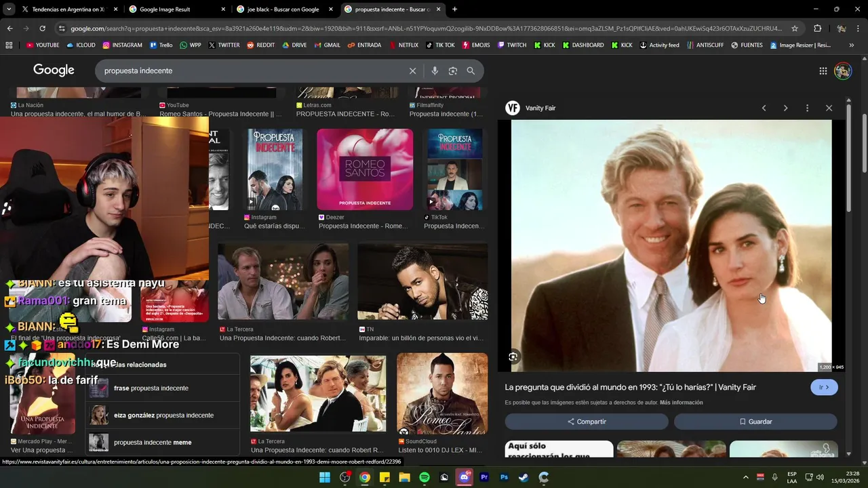Select eiza gonzález propuesta indecente suggestion
The height and width of the screenshot is (488, 868).
coord(163,415)
